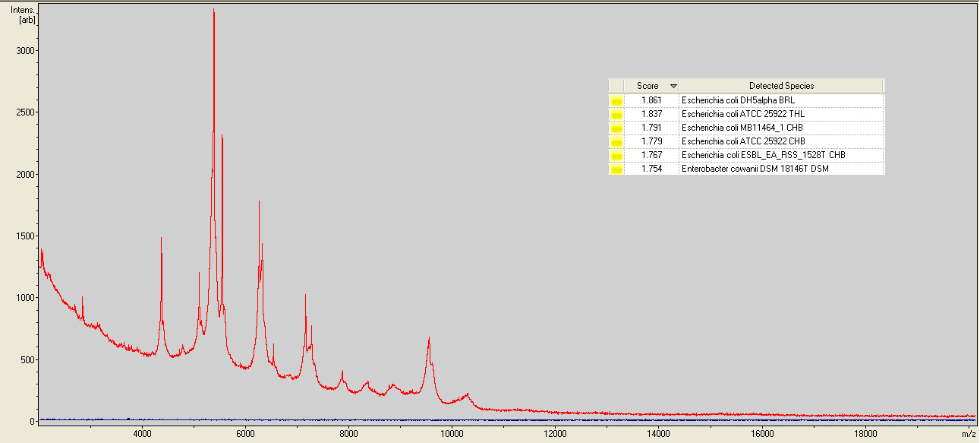Click the score cell showing 1.791
The width and height of the screenshot is (980, 443).
pyautogui.click(x=651, y=128)
